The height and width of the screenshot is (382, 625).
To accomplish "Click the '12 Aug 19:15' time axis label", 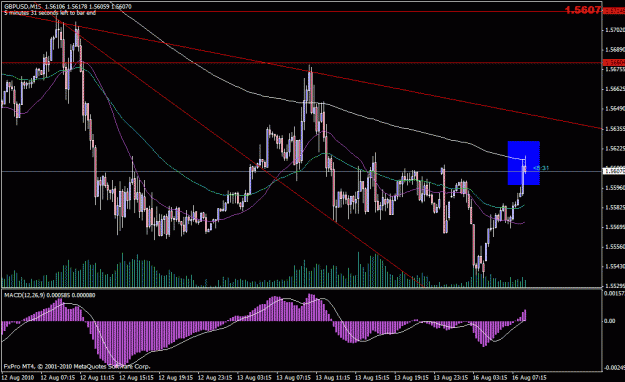I will [x=176, y=377].
